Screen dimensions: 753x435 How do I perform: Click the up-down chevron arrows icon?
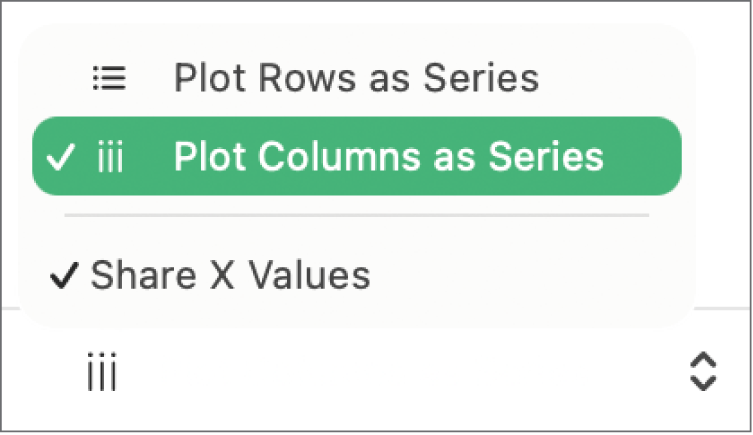pos(704,371)
